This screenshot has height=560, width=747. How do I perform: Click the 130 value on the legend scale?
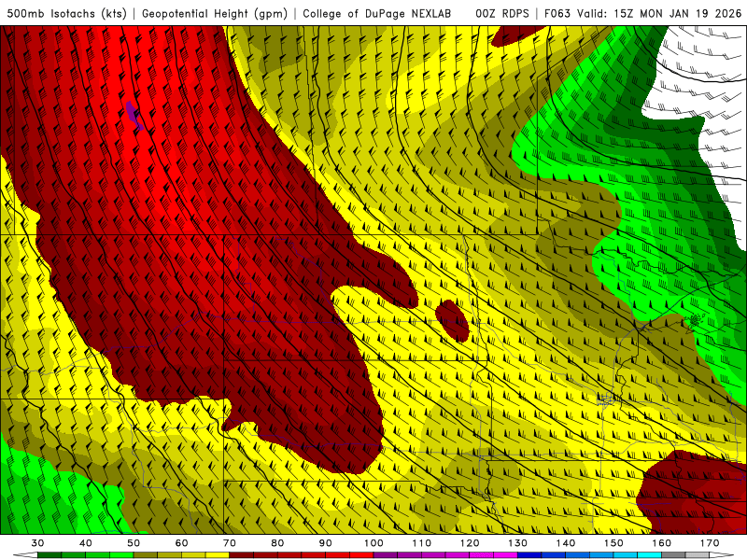pos(517,543)
